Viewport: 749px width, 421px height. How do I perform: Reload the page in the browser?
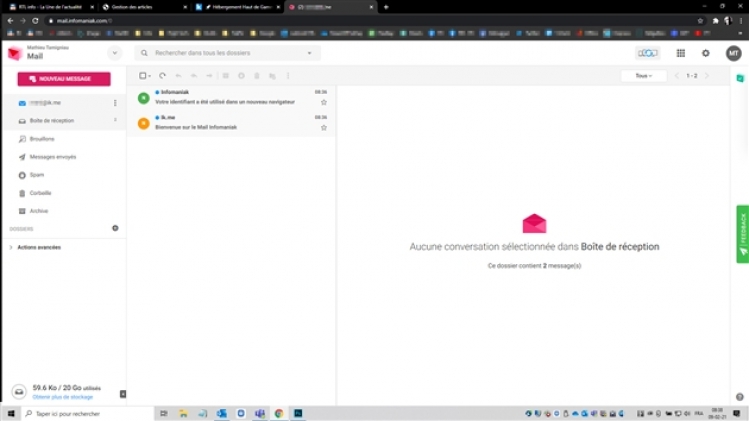(x=35, y=21)
